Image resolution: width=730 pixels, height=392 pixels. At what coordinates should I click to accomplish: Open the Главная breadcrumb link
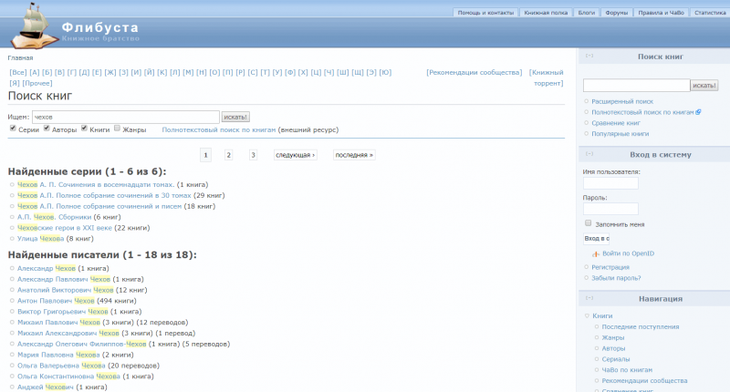tap(20, 58)
